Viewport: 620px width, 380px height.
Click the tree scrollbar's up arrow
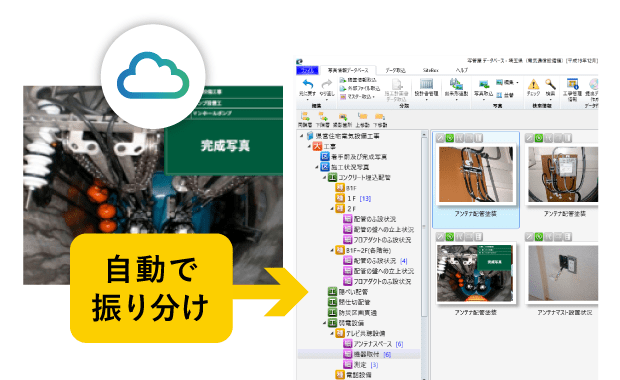coord(424,135)
